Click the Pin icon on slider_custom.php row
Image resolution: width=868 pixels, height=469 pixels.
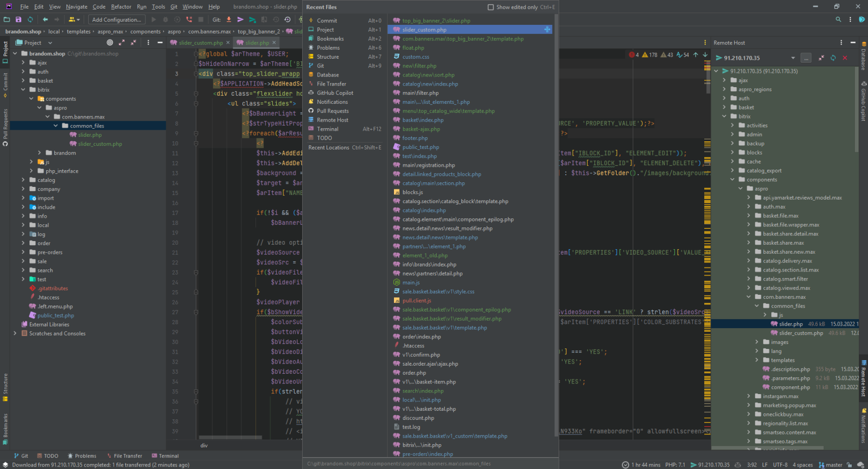click(x=547, y=29)
